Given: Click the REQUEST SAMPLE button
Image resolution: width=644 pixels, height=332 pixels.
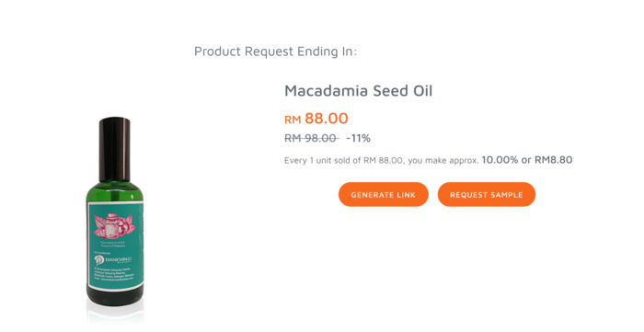Looking at the screenshot, I should pyautogui.click(x=487, y=195).
